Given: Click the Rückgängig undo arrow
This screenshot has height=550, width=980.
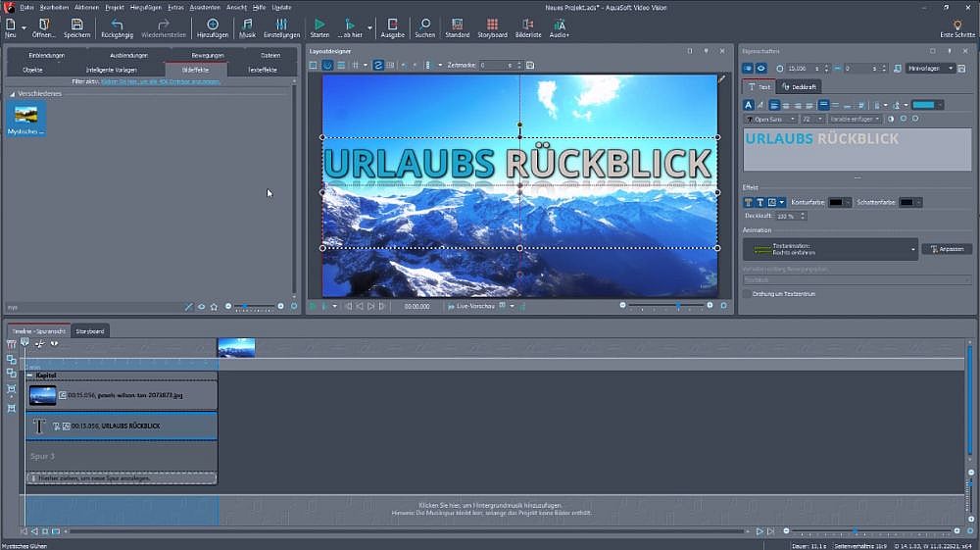Looking at the screenshot, I should point(117,24).
